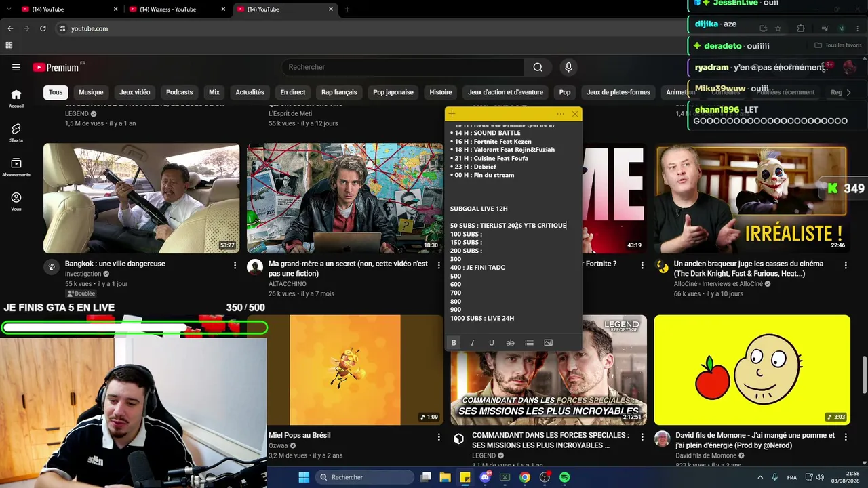This screenshot has height=488, width=868.
Task: Open File Explorer from the taskbar
Action: 446,477
